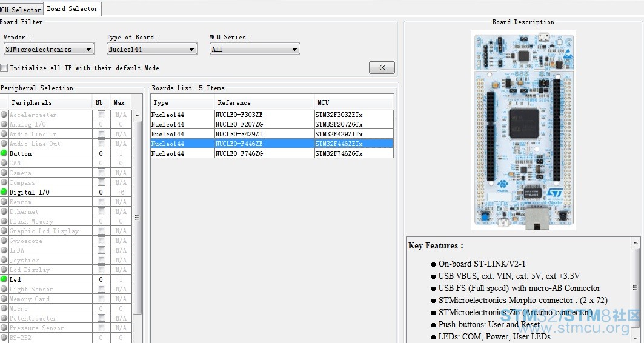Tick the Joystick checkbox
This screenshot has width=644, height=343.
point(101,259)
